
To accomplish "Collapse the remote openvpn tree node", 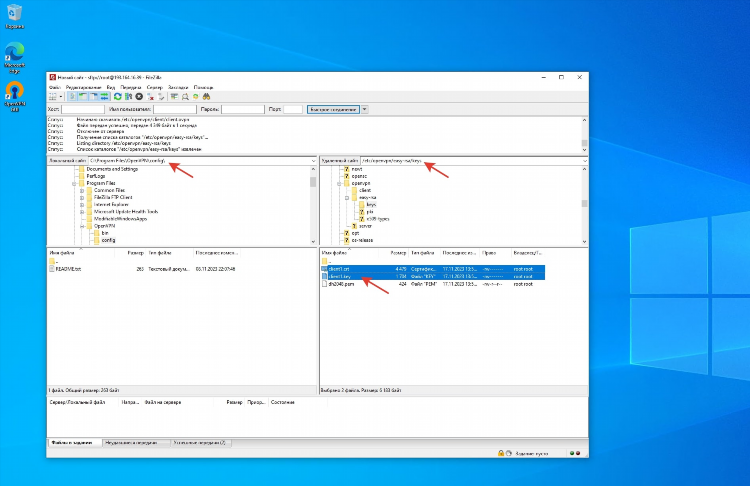I will (x=339, y=184).
